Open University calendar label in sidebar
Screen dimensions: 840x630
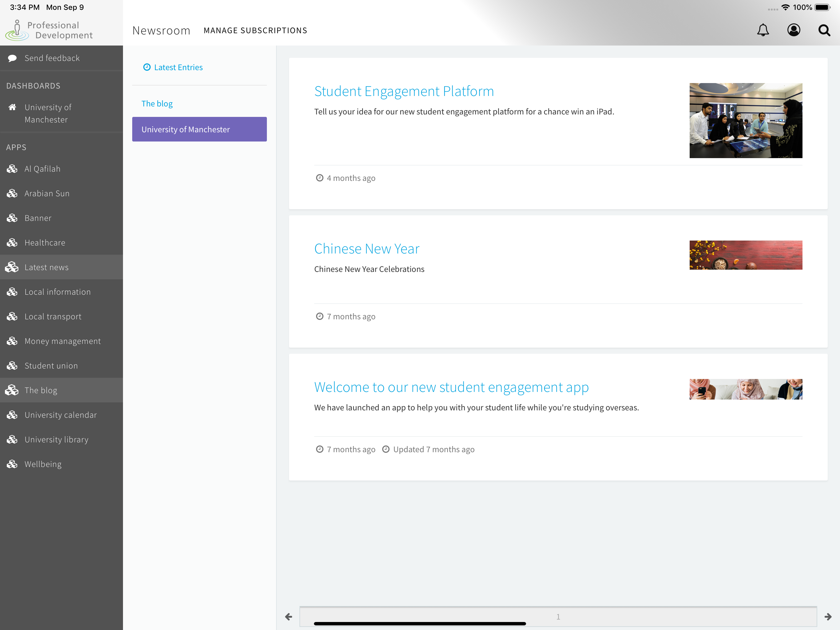(x=61, y=415)
